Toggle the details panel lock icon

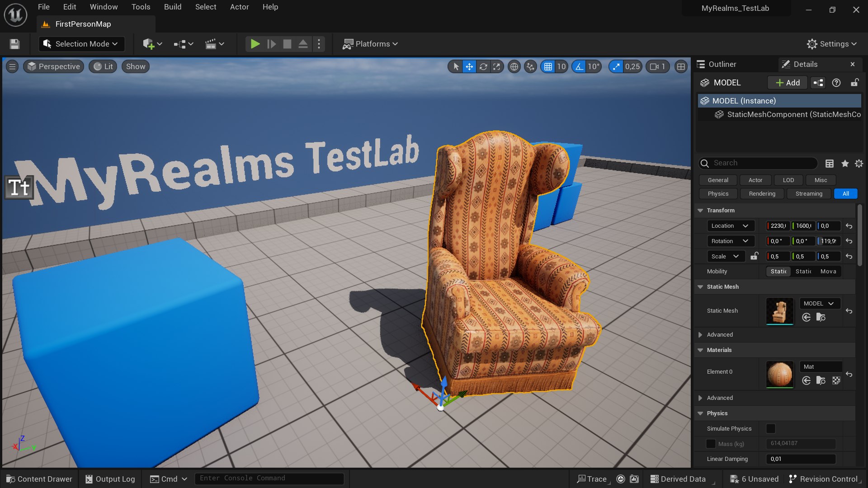pos(854,83)
